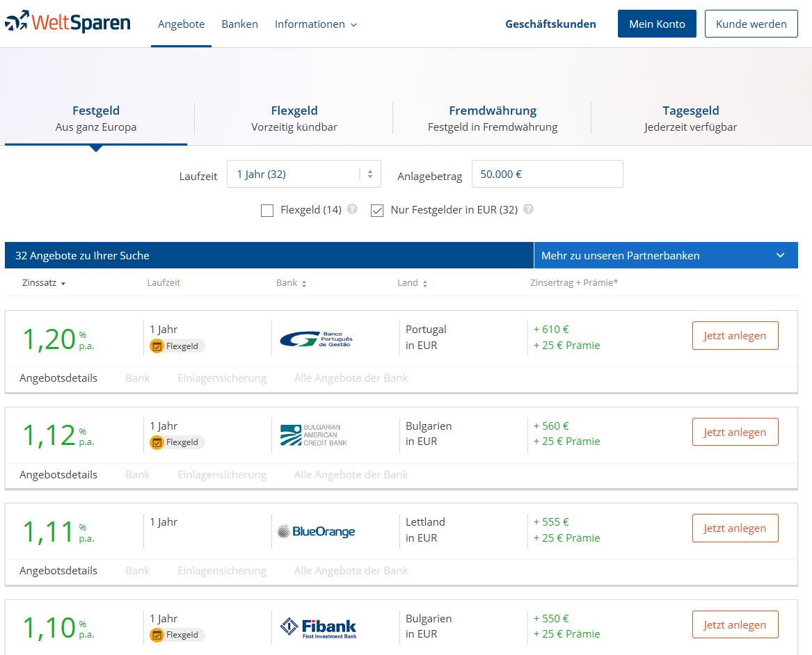The height and width of the screenshot is (655, 812).
Task: Open Einlagensicherung tab of the 1,12% offer
Action: click(x=222, y=474)
